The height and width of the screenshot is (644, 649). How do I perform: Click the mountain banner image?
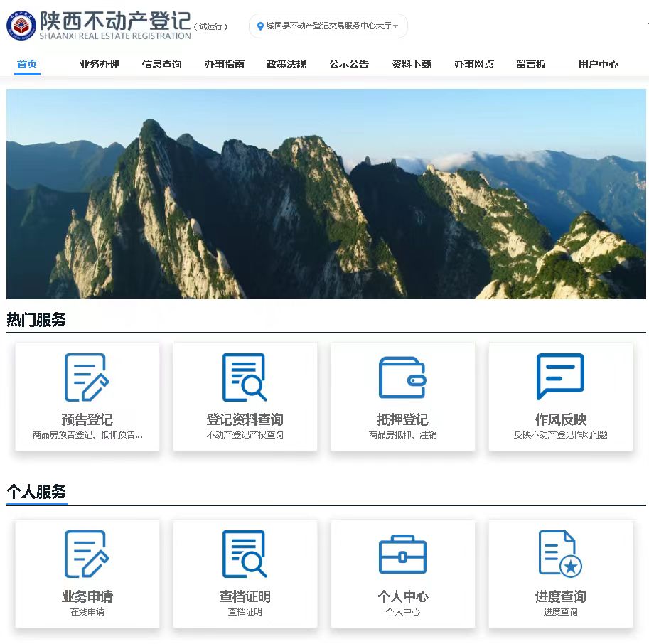tap(326, 193)
